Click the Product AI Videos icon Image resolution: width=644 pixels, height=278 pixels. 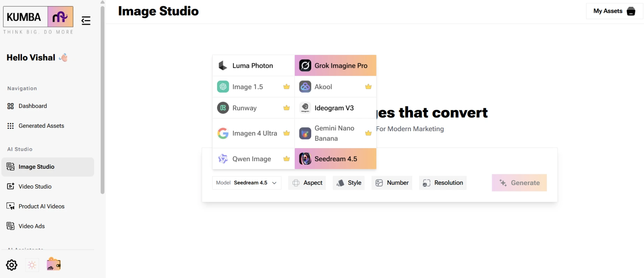[10, 206]
